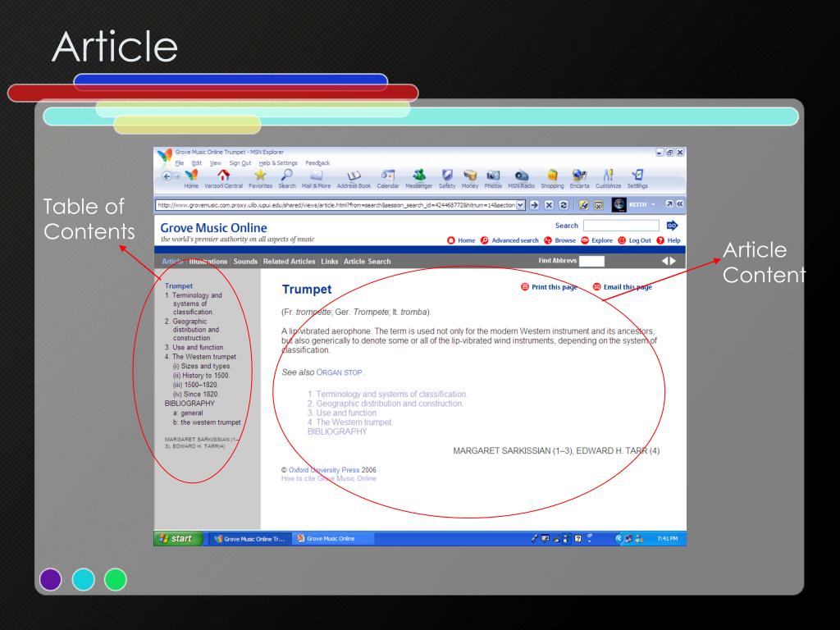Screen dimensions: 840x630
Task: Switch to 'Grove Music Online Tr...' taskbar window
Action: tap(249, 539)
